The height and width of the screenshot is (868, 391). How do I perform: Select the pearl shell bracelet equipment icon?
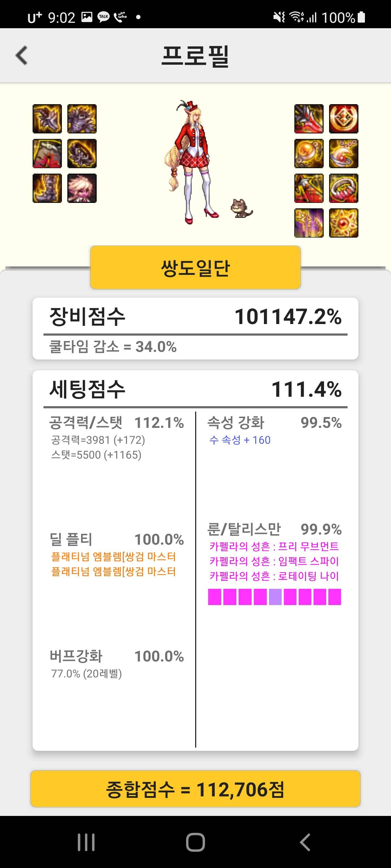(x=344, y=153)
